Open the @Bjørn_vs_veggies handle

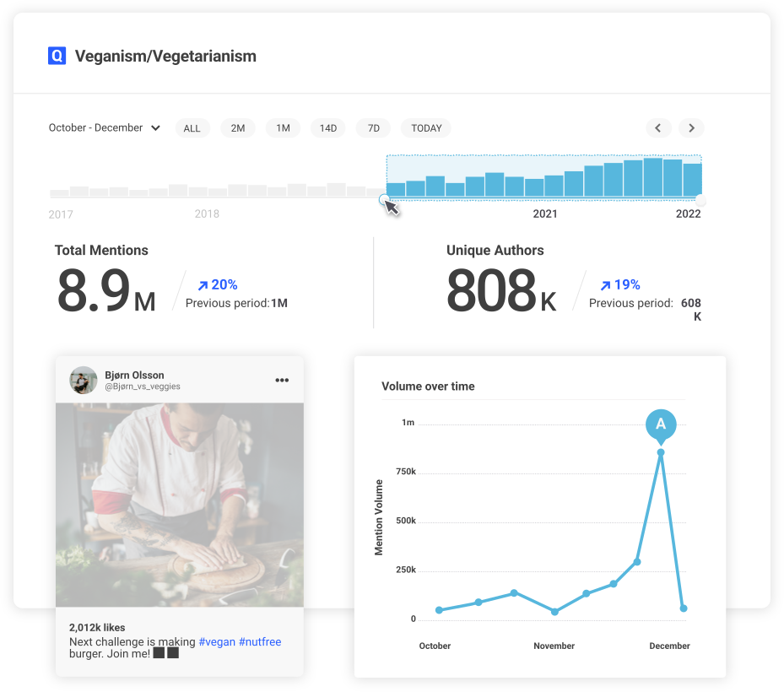tap(143, 387)
